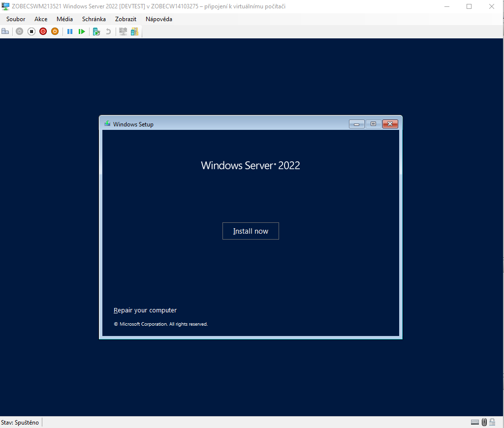Reset the VM with the green play icon
The image size is (504, 428).
(82, 31)
